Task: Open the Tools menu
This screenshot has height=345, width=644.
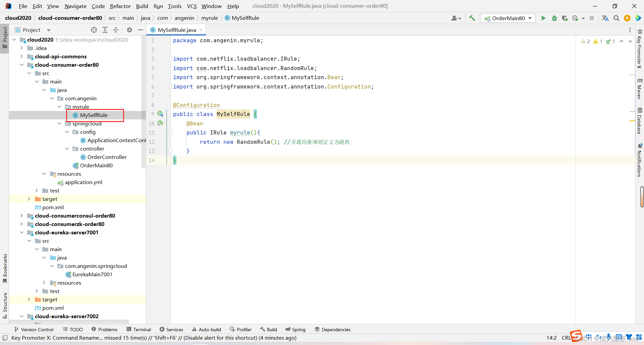Action: (175, 6)
